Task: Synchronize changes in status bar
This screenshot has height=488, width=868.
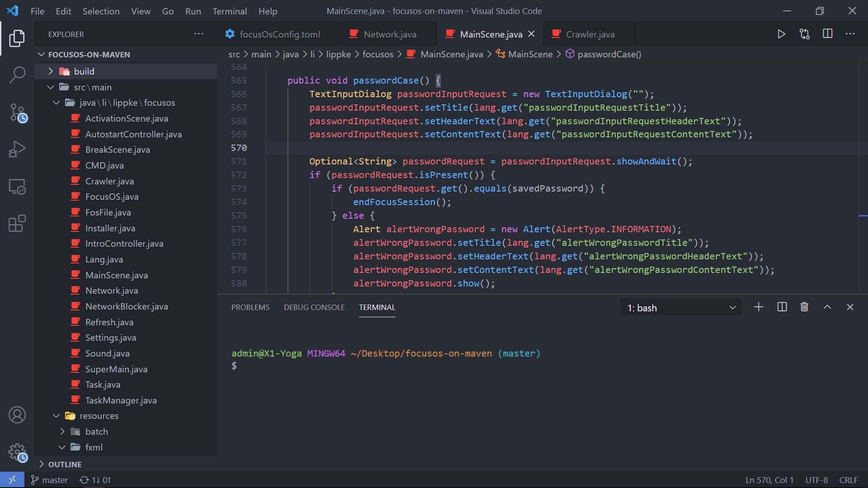Action: [95, 480]
